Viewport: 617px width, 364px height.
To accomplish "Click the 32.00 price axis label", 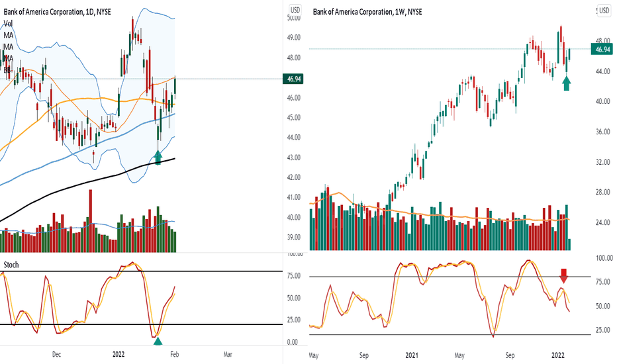I will [x=603, y=162].
